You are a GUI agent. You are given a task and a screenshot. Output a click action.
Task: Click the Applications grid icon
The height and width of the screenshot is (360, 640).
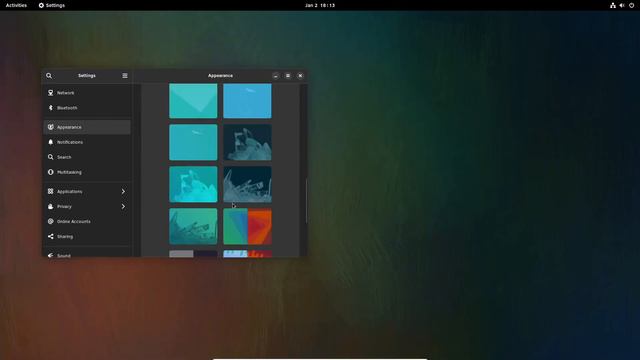(51, 191)
